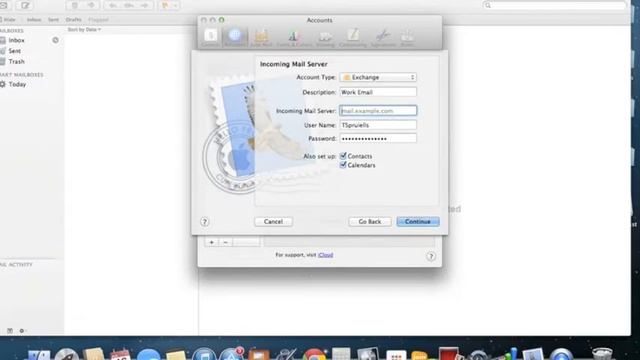This screenshot has height=360, width=640.
Task: Click the minus remove account button
Action: [x=225, y=242]
